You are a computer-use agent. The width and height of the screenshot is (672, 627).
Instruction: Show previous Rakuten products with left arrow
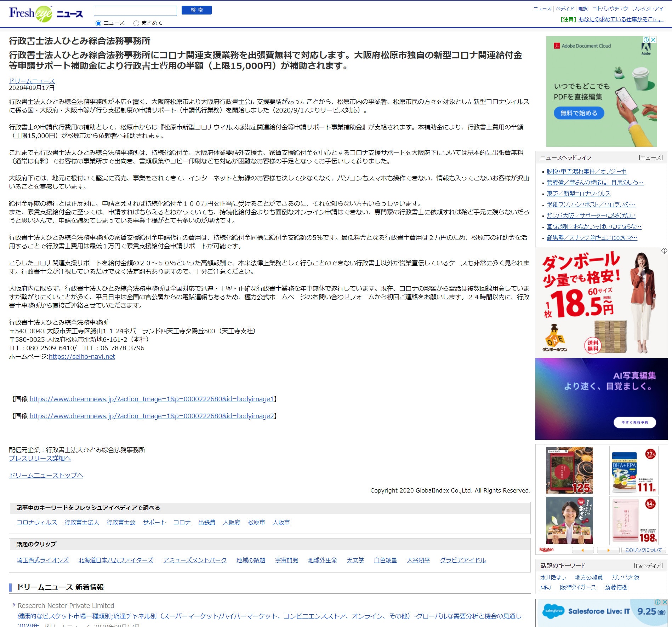pyautogui.click(x=582, y=550)
